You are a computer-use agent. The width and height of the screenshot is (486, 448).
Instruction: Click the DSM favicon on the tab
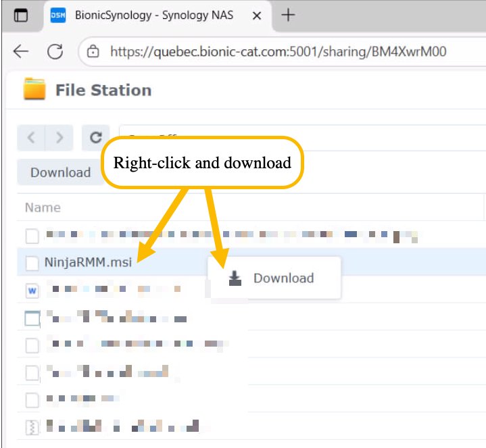(58, 15)
